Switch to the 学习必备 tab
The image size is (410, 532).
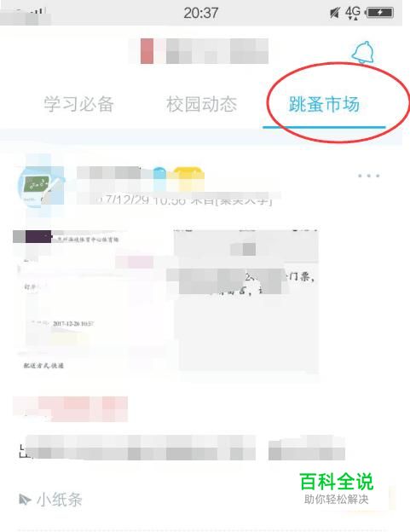tap(78, 104)
